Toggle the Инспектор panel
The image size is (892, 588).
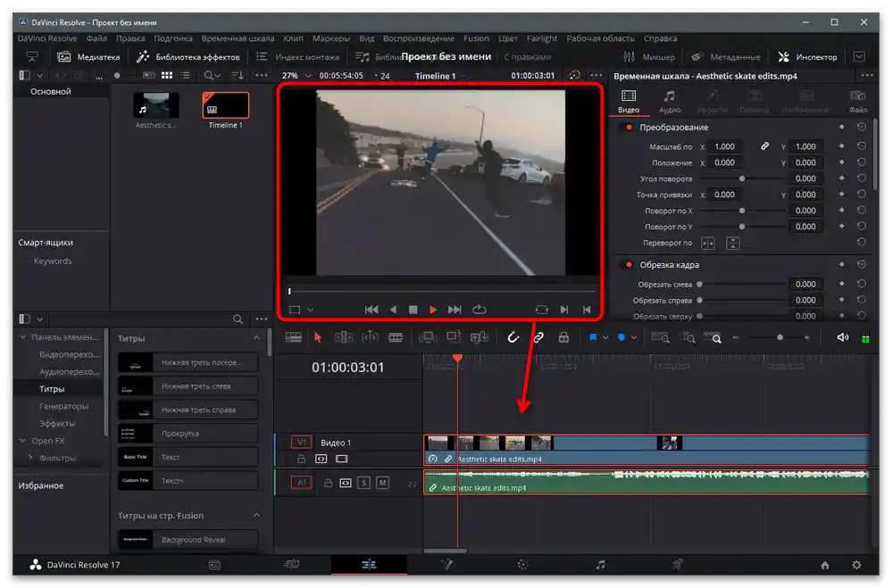807,57
